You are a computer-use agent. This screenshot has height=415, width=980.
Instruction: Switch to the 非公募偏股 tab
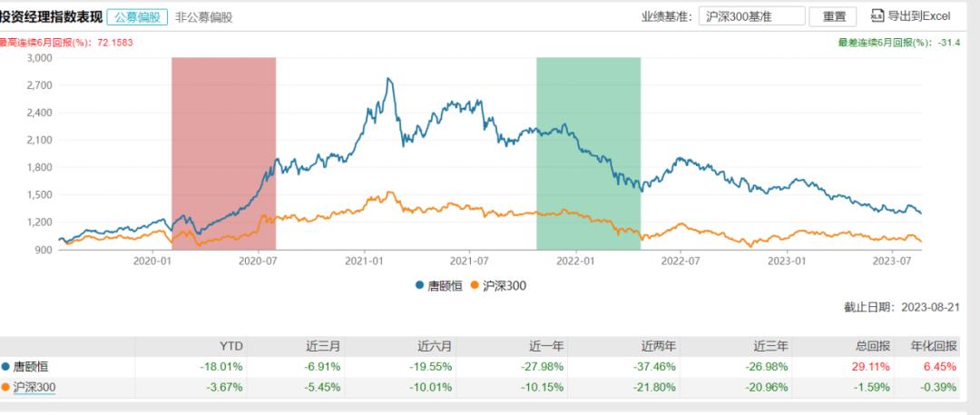coord(203,16)
